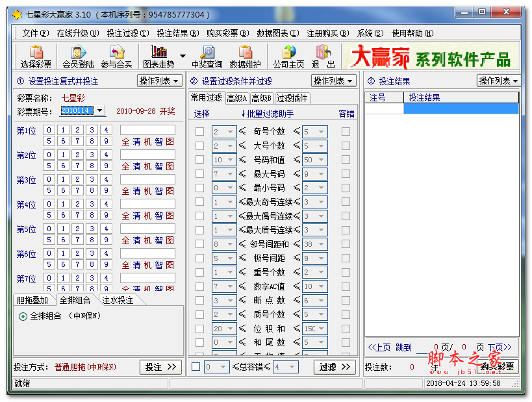
Task: Expand the 彩票期号 dropdown
Action: pos(100,111)
